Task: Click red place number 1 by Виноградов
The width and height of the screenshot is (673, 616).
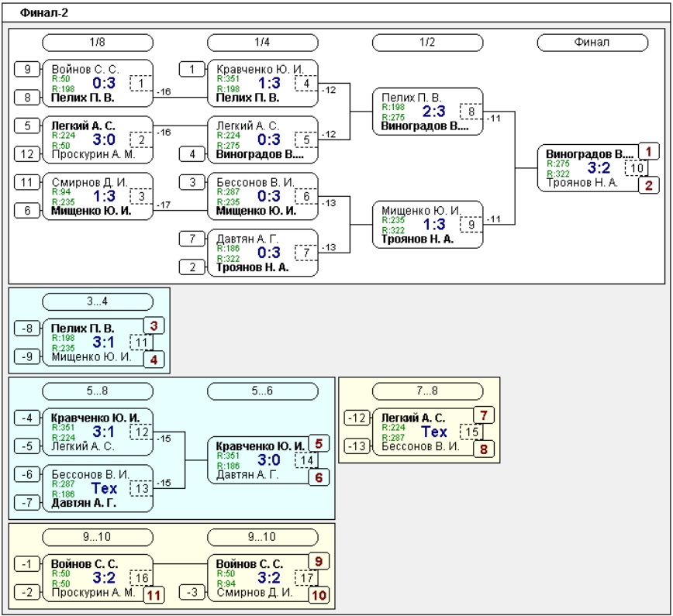Action: pos(648,151)
